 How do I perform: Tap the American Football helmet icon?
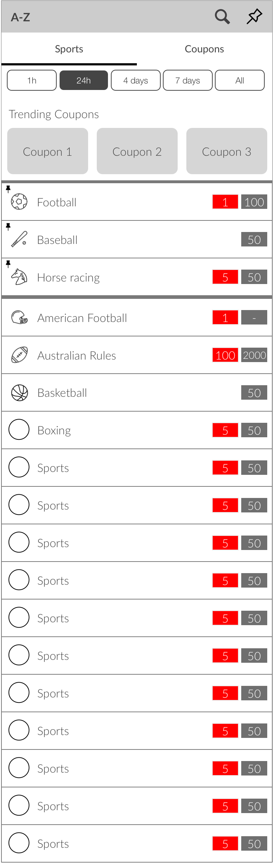tap(19, 318)
